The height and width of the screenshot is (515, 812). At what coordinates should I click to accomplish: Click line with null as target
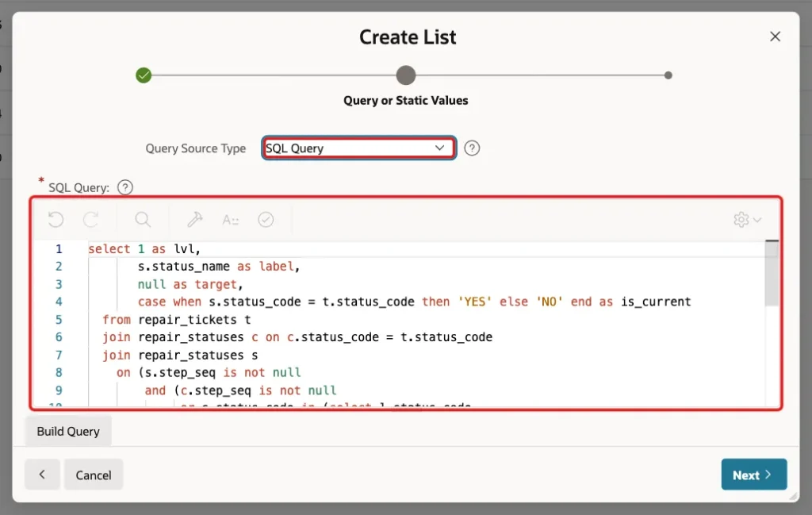[x=190, y=284]
